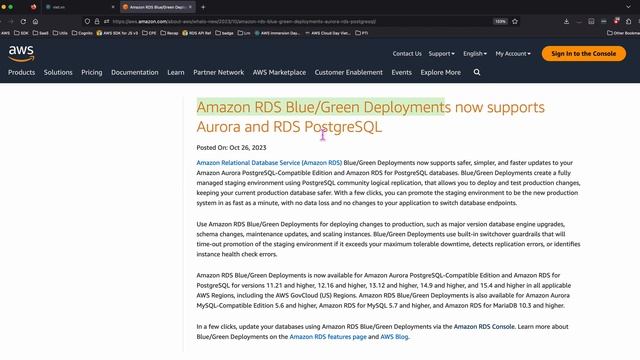
Task: Open the Utils bookmarks folder
Action: pos(60,33)
